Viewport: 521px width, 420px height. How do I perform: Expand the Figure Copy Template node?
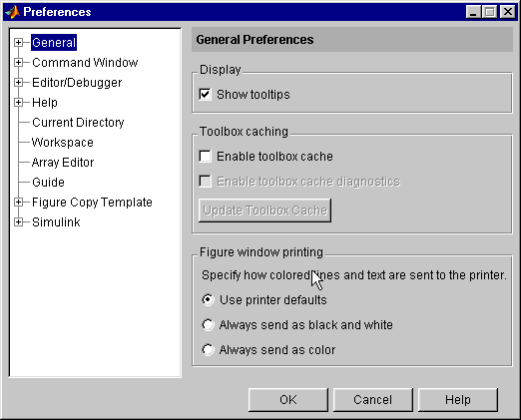pos(19,203)
